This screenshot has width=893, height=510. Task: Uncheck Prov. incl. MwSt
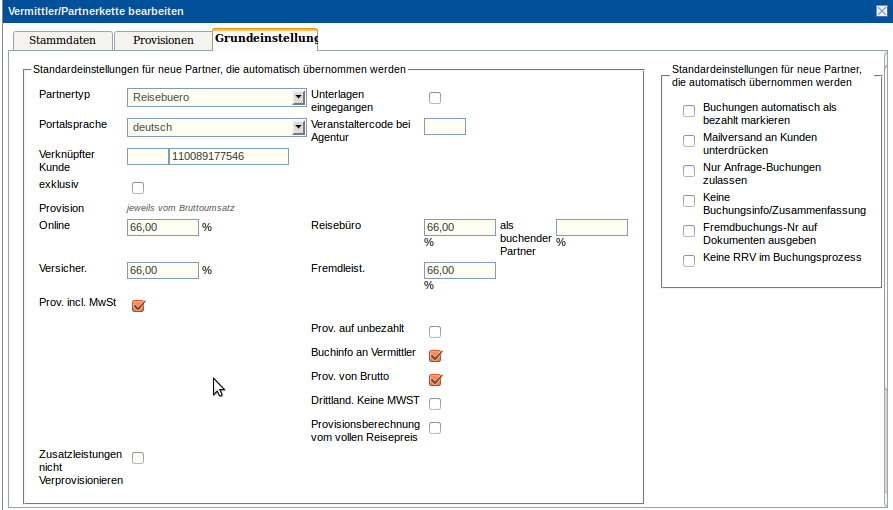click(139, 306)
